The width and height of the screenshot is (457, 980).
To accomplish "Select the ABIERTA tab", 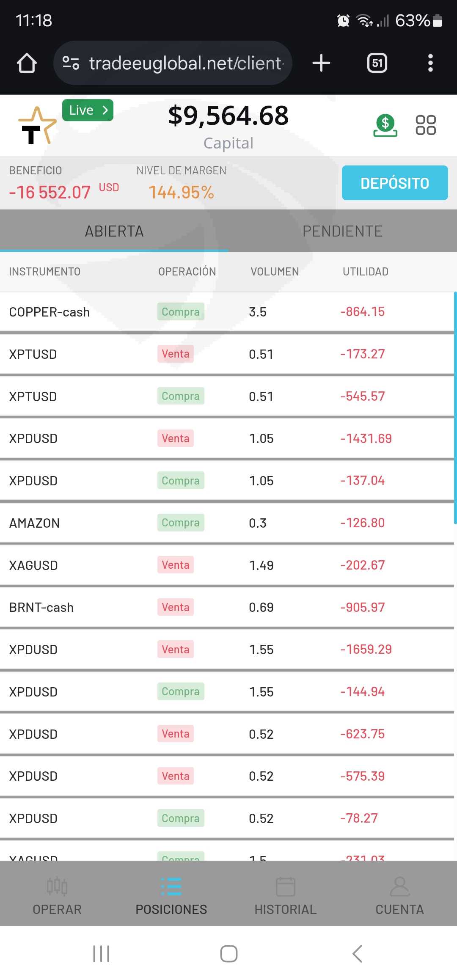I will tap(114, 231).
